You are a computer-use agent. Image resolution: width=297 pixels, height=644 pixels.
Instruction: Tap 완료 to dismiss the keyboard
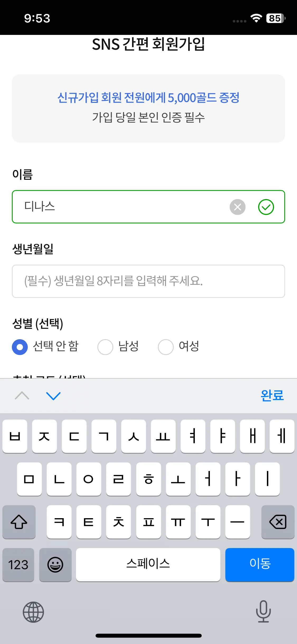point(272,396)
